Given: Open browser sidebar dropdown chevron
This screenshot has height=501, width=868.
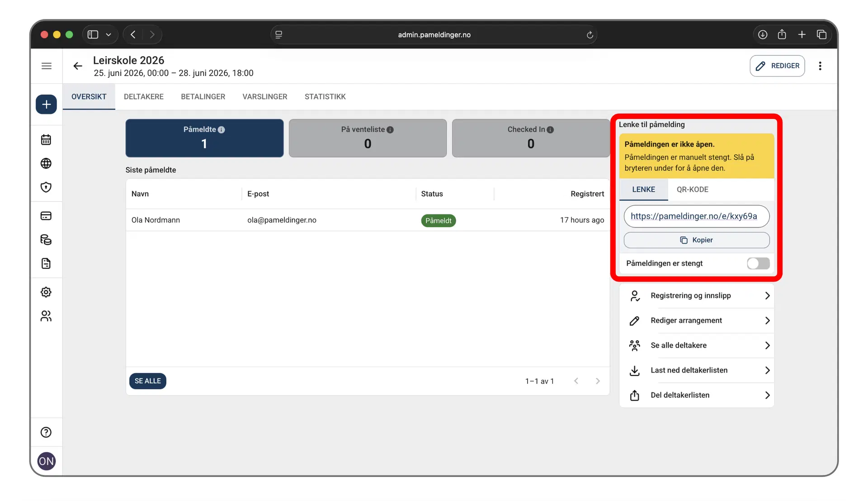Looking at the screenshot, I should pyautogui.click(x=108, y=35).
